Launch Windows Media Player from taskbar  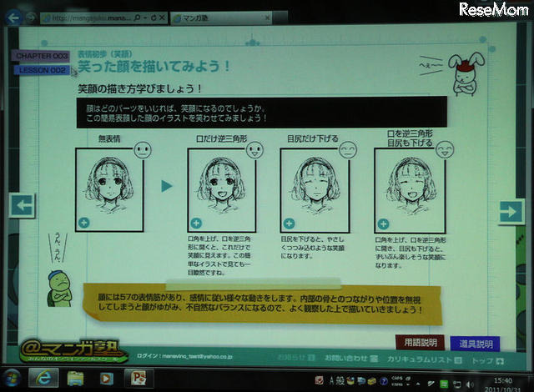click(107, 378)
